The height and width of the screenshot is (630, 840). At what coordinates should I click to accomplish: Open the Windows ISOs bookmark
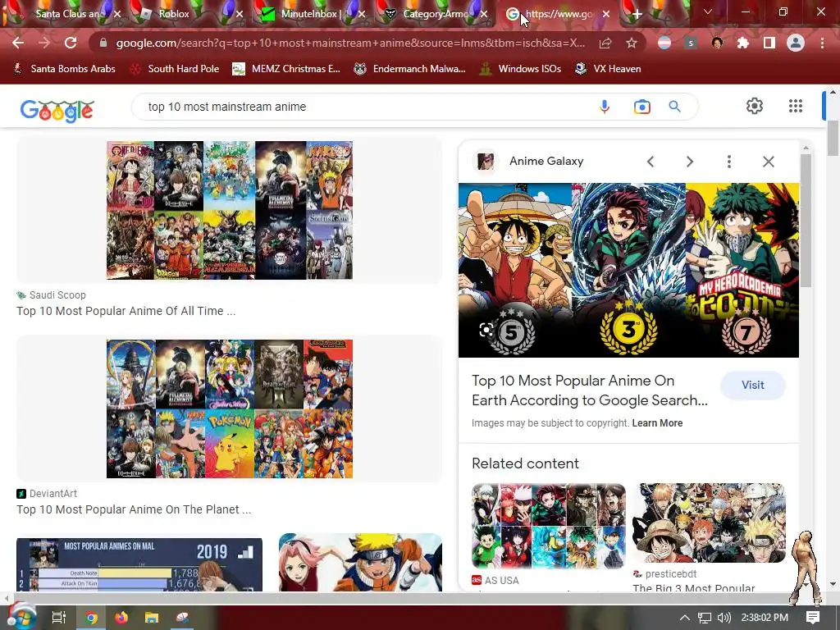pos(520,69)
